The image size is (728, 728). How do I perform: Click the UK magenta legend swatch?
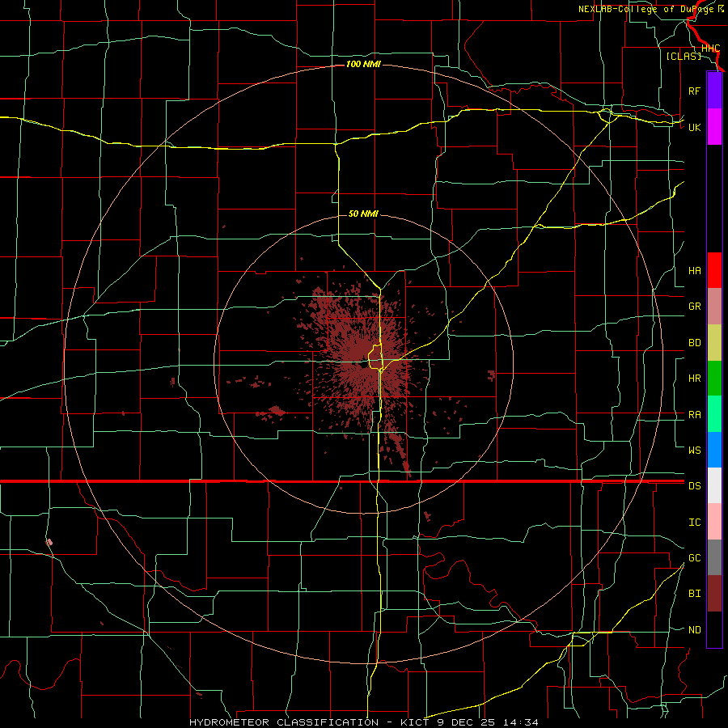[714, 127]
